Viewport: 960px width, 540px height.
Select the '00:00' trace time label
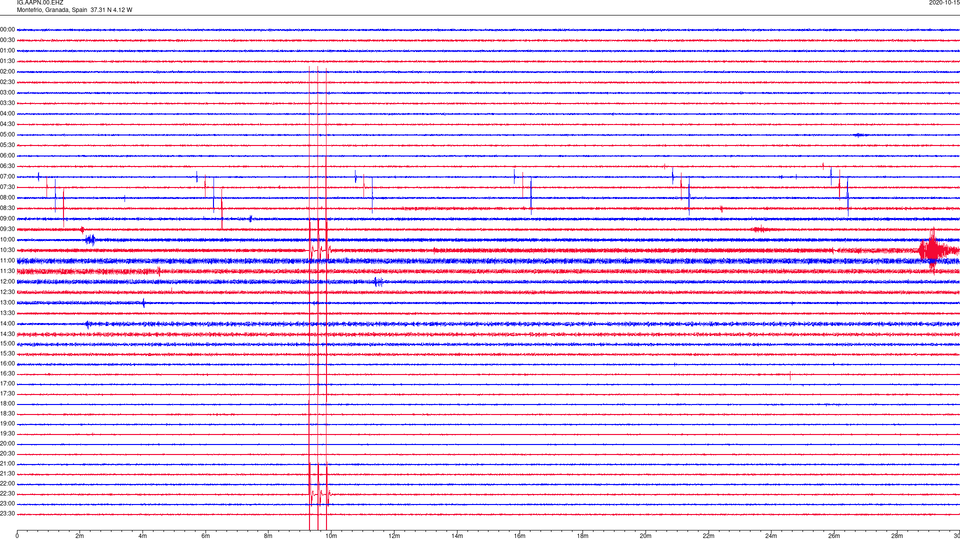click(x=7, y=29)
